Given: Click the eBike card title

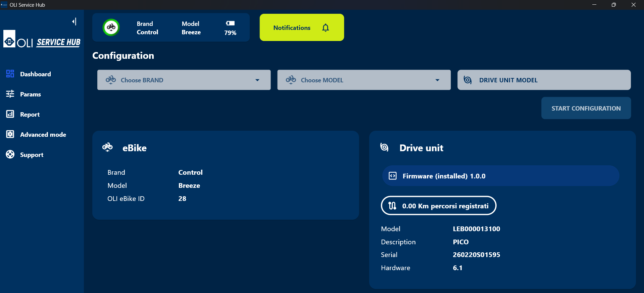Looking at the screenshot, I should pyautogui.click(x=135, y=148).
